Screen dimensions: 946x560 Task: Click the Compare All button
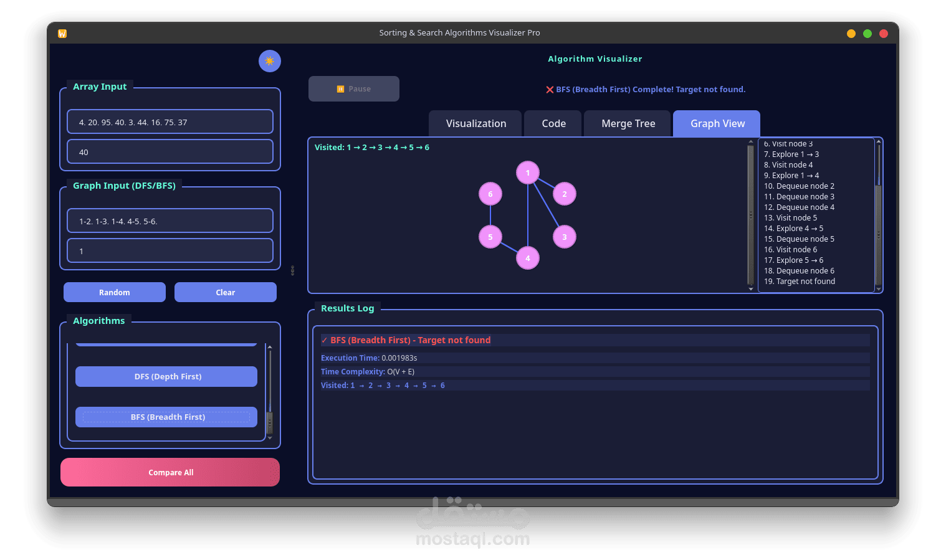click(x=170, y=472)
